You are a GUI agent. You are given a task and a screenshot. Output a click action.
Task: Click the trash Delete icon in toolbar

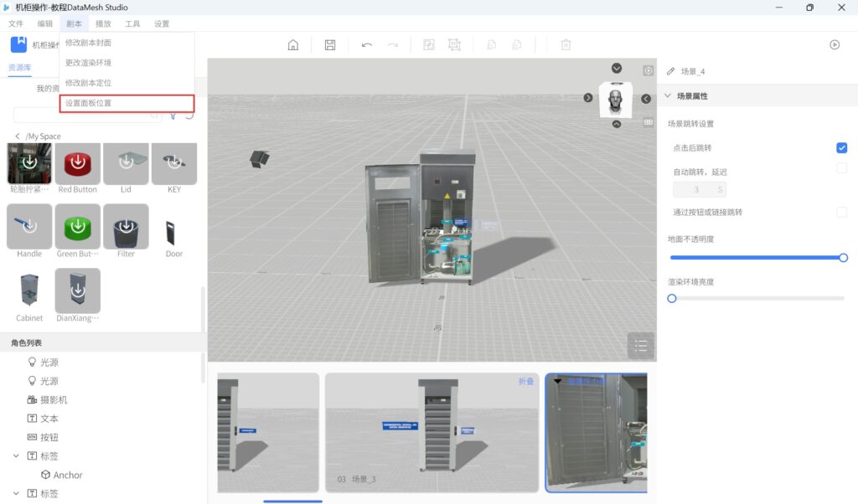point(566,45)
